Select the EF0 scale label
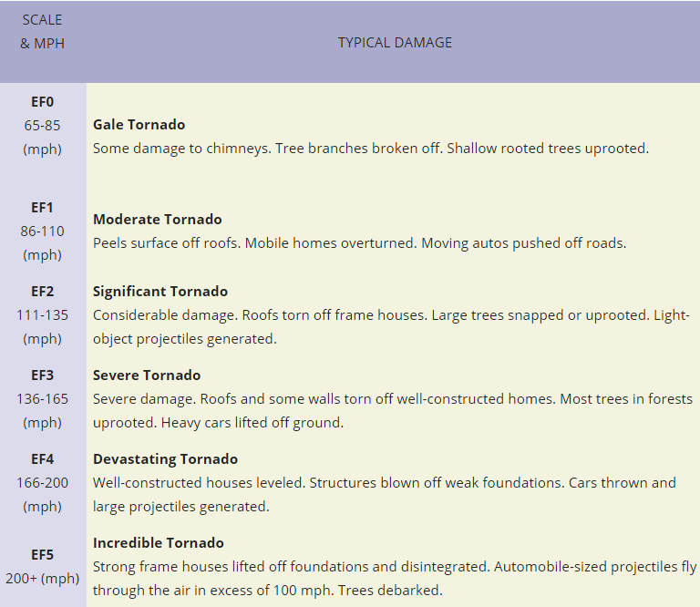Image resolution: width=700 pixels, height=607 pixels. 43,102
